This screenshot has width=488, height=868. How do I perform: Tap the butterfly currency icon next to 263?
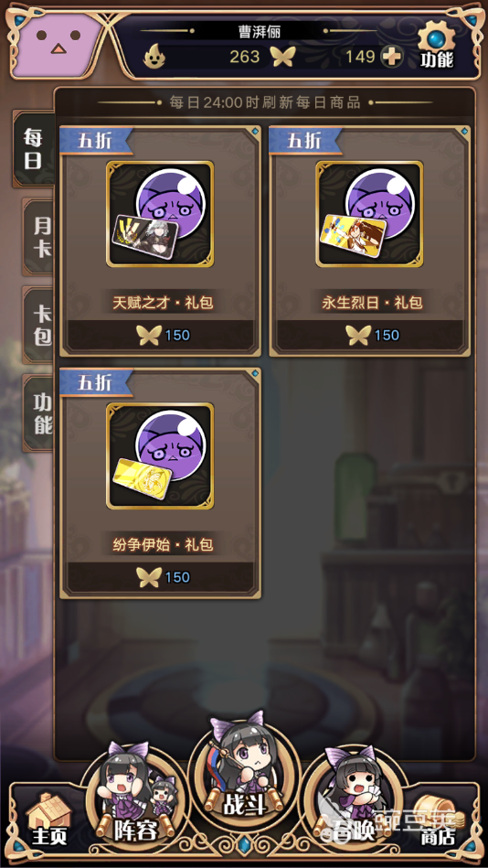click(282, 57)
